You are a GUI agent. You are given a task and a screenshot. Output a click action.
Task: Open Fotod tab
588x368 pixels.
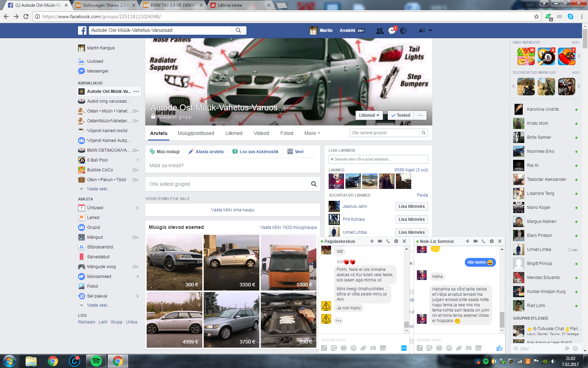[287, 133]
